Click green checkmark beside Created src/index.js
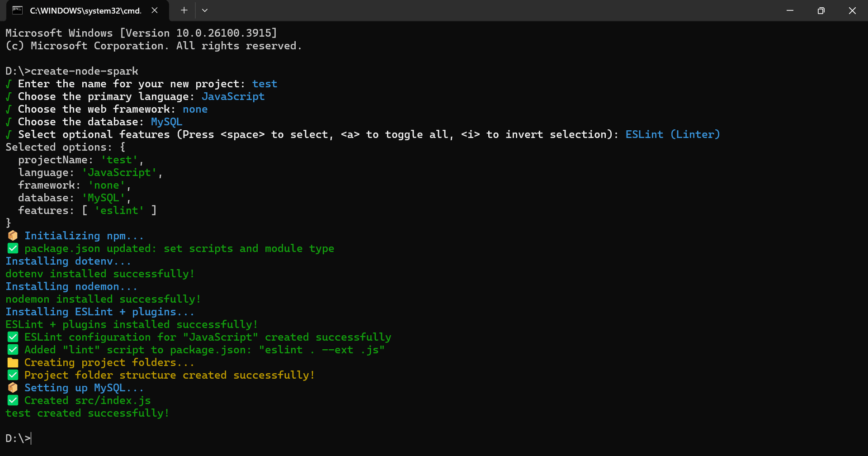This screenshot has width=868, height=456. (x=13, y=400)
